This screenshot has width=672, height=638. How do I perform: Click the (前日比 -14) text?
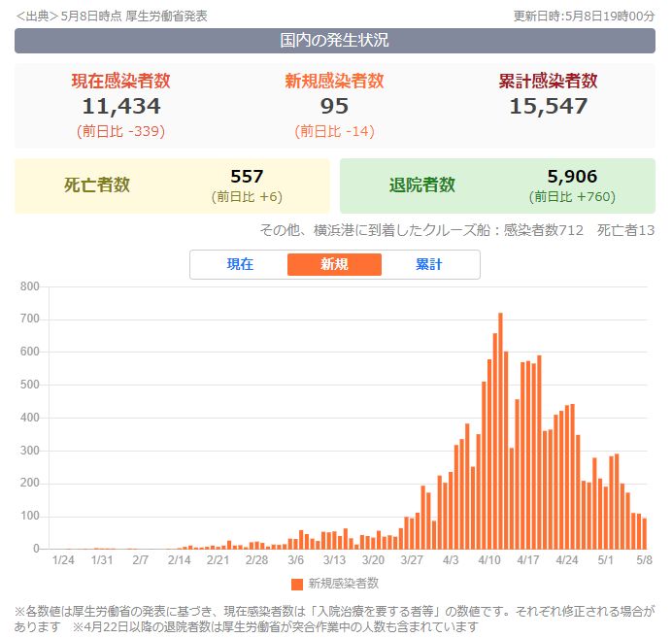[x=334, y=131]
